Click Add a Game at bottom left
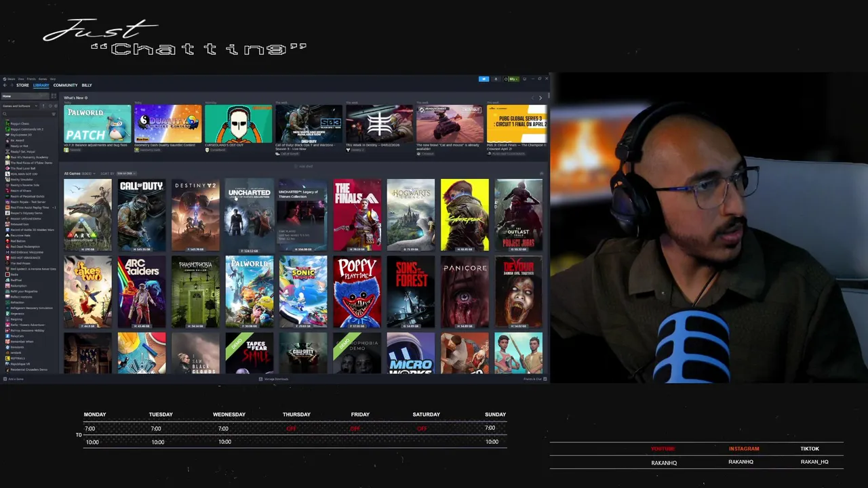Image resolution: width=868 pixels, height=488 pixels. click(14, 379)
